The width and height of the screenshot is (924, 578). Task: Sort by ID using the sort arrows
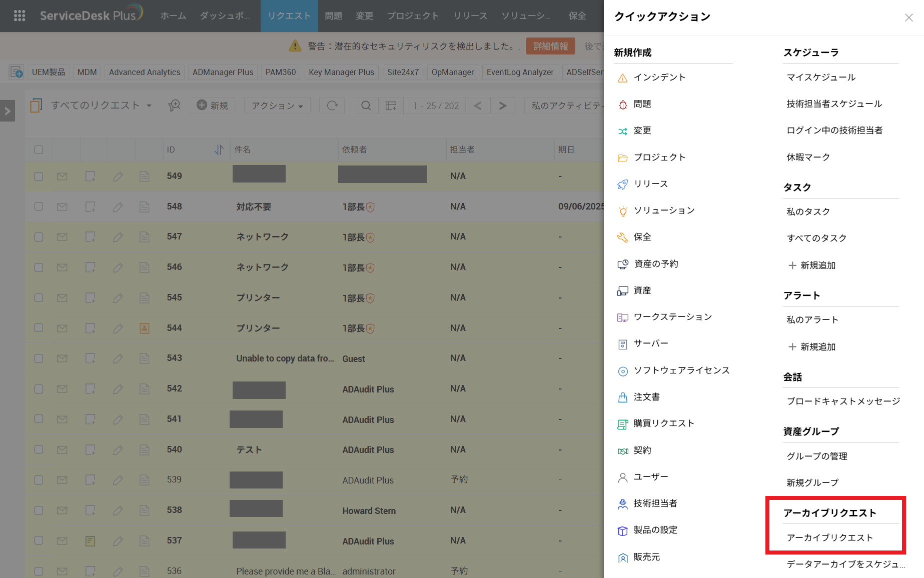coord(219,149)
